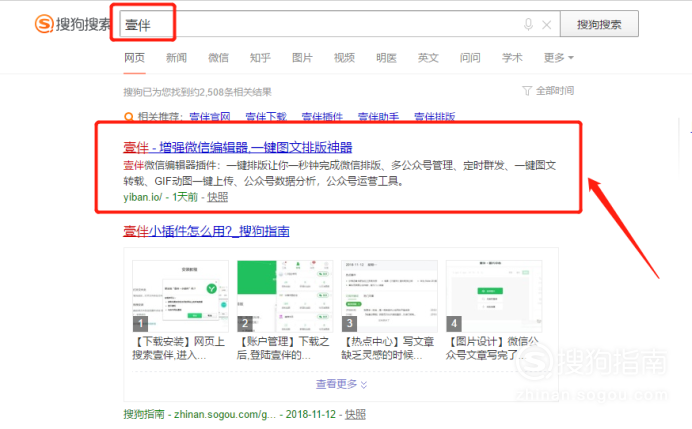Click the 壹伴微信编辑器插件 description snippet

(x=339, y=173)
